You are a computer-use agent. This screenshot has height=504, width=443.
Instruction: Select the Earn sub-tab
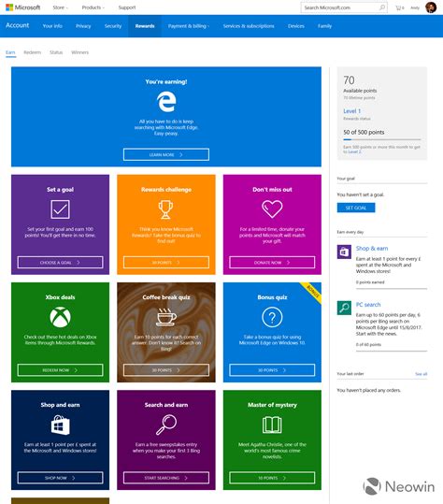point(10,52)
